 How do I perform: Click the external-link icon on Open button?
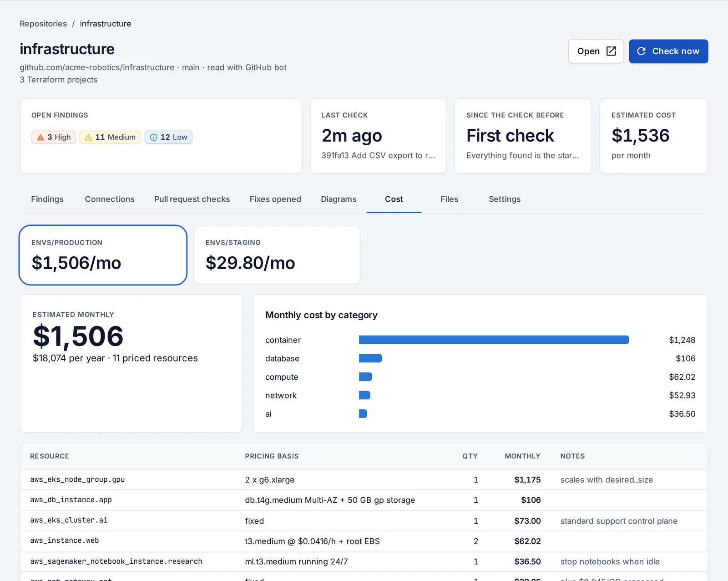(x=611, y=51)
